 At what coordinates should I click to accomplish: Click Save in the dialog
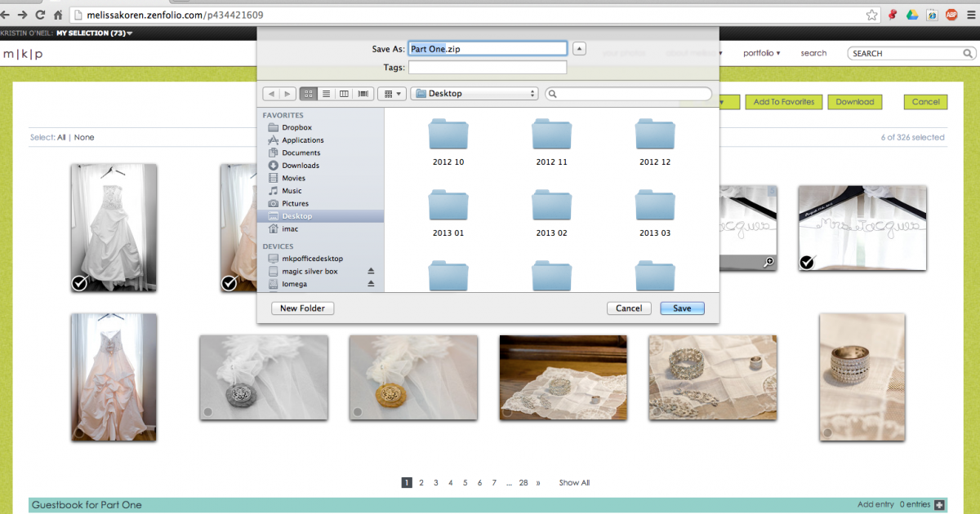pyautogui.click(x=682, y=308)
